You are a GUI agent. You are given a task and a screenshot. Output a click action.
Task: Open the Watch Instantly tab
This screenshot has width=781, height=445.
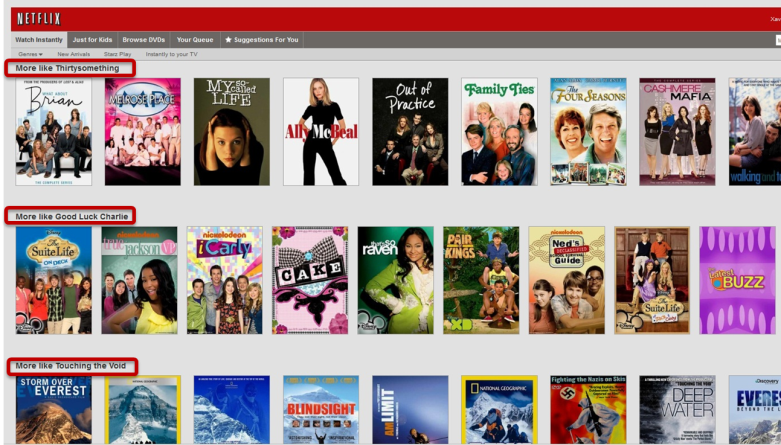click(x=39, y=40)
